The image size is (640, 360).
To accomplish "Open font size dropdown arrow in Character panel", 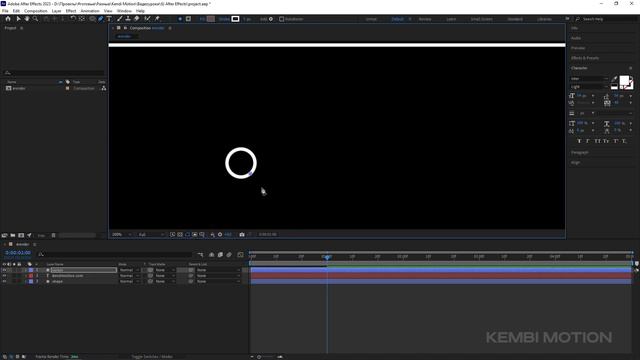I will (593, 96).
